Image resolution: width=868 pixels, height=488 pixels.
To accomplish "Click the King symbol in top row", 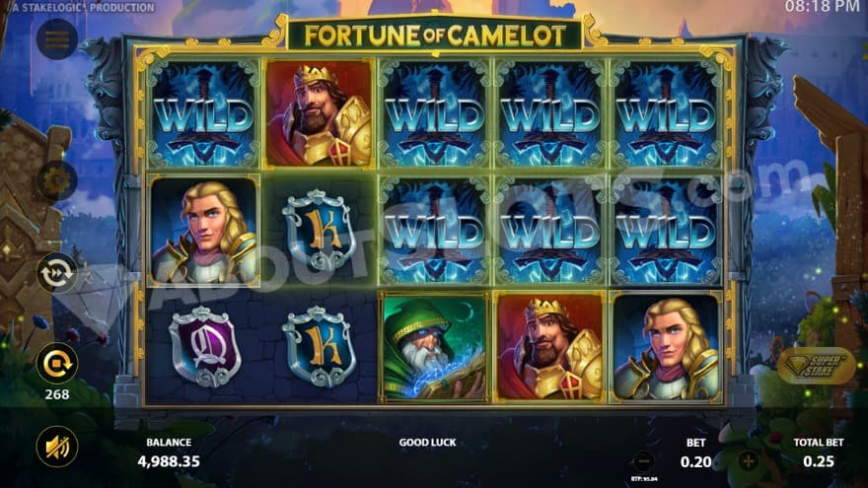I will point(320,114).
